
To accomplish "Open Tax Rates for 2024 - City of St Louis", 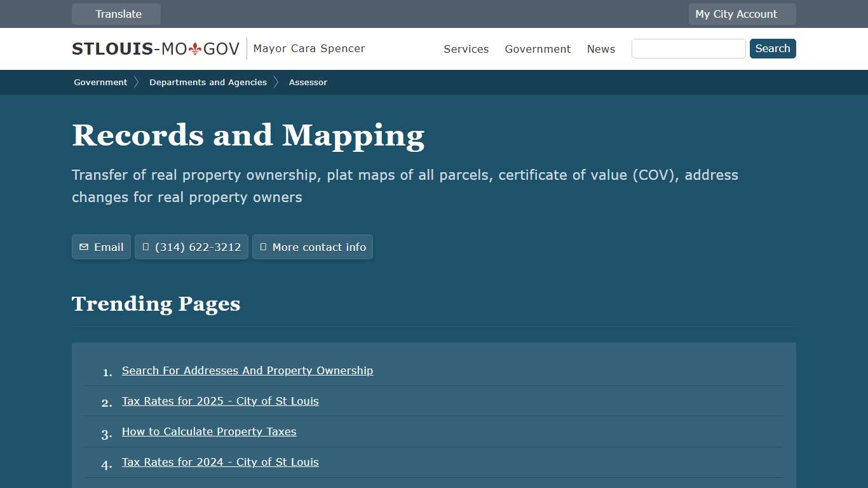I will 220,462.
